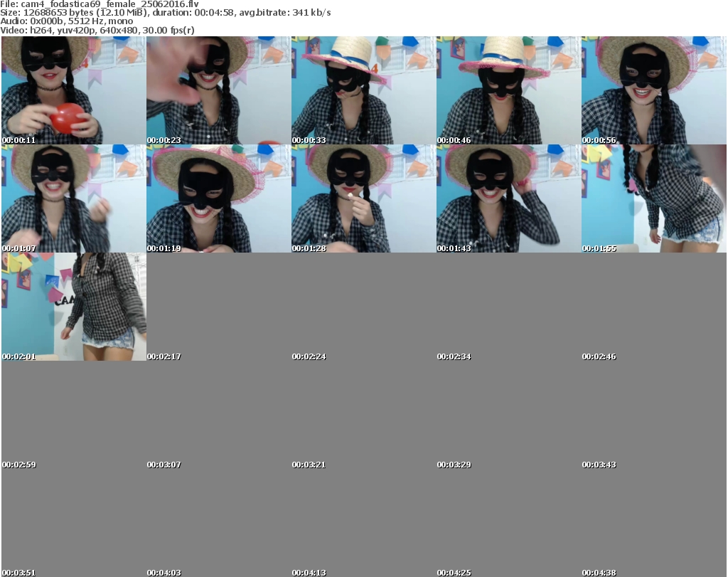Click the file name line ending in .flv
This screenshot has height=577, width=728.
coord(100,4)
